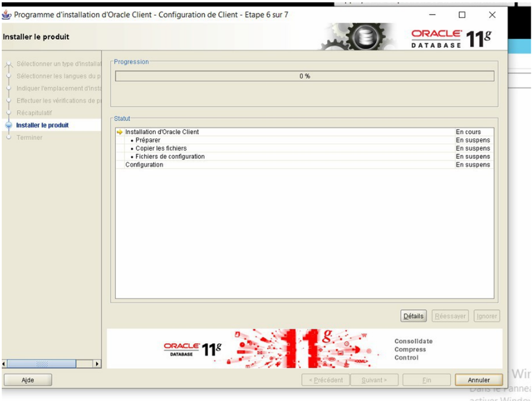
Task: Select the Installer le produit step
Action: pyautogui.click(x=43, y=125)
